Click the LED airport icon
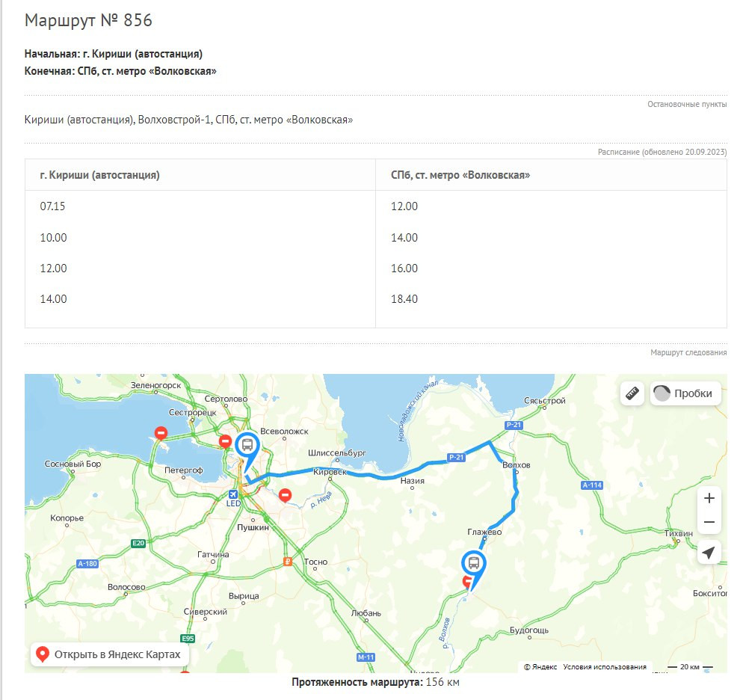743x700 pixels. coord(233,494)
